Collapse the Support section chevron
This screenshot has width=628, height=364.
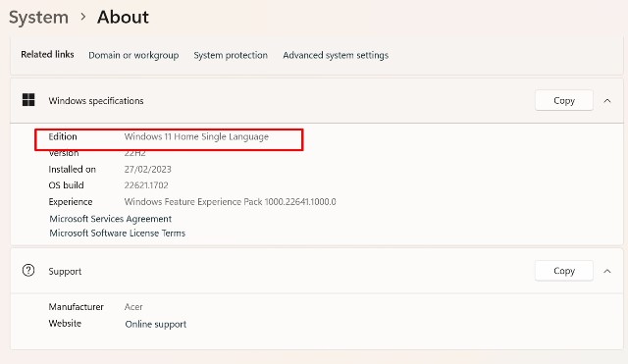point(607,271)
